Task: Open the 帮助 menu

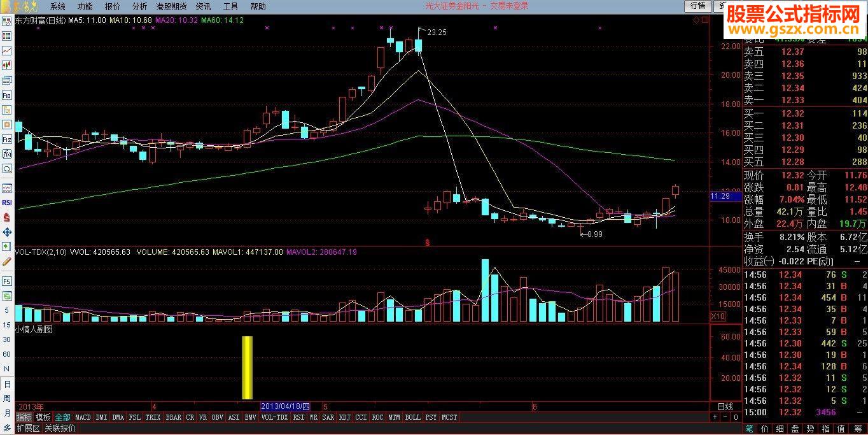Action: [258, 6]
